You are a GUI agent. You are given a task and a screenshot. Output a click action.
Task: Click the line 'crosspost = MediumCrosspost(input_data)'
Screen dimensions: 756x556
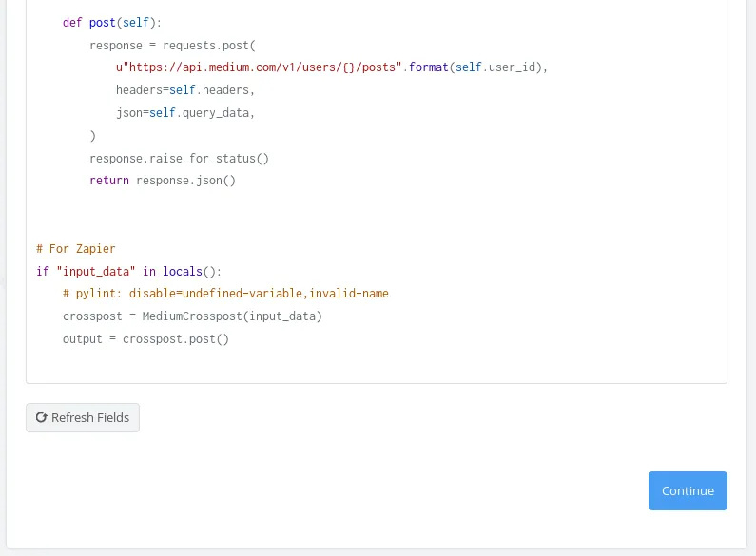pyautogui.click(x=192, y=316)
